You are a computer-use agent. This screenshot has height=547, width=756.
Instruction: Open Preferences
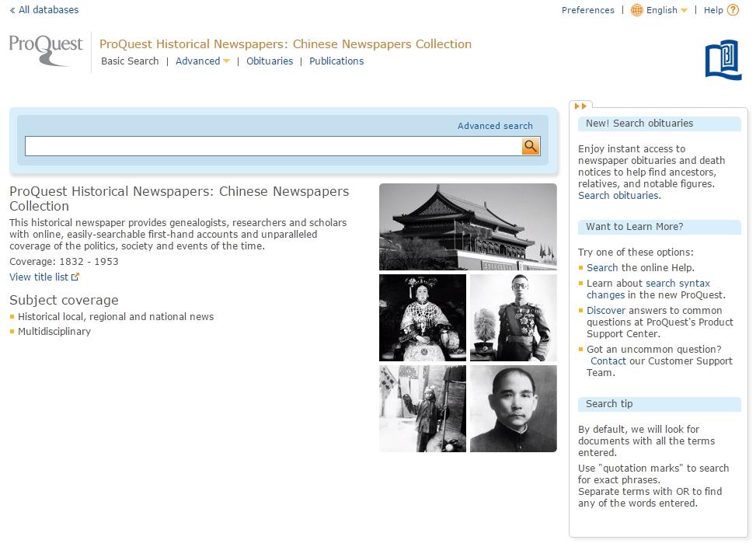point(587,10)
